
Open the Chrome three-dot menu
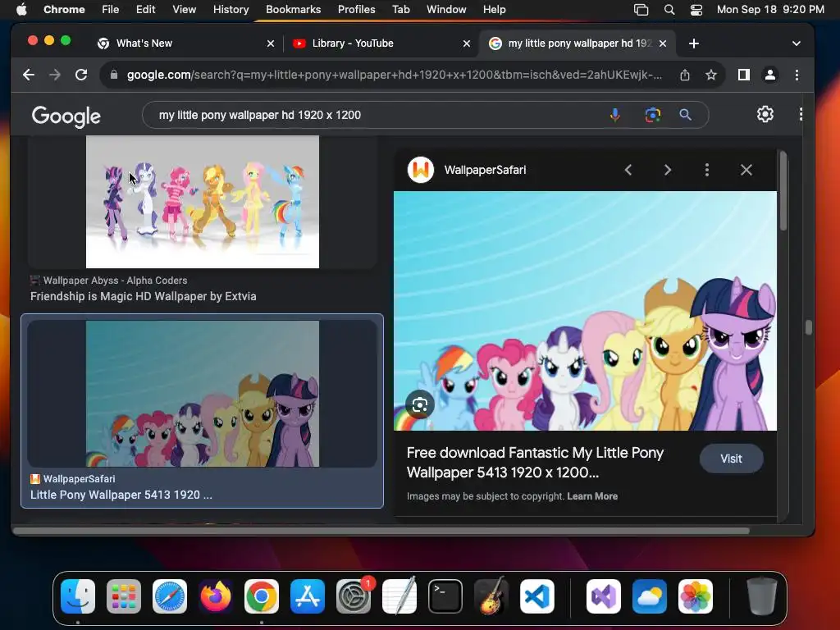[x=797, y=75]
